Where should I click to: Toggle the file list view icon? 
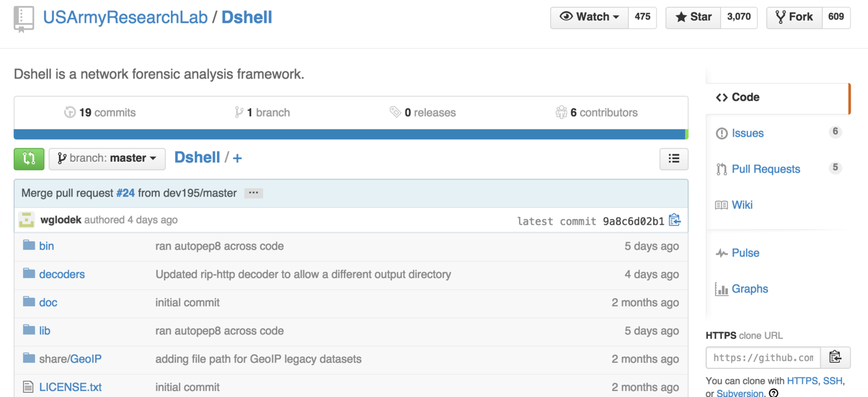click(x=674, y=159)
